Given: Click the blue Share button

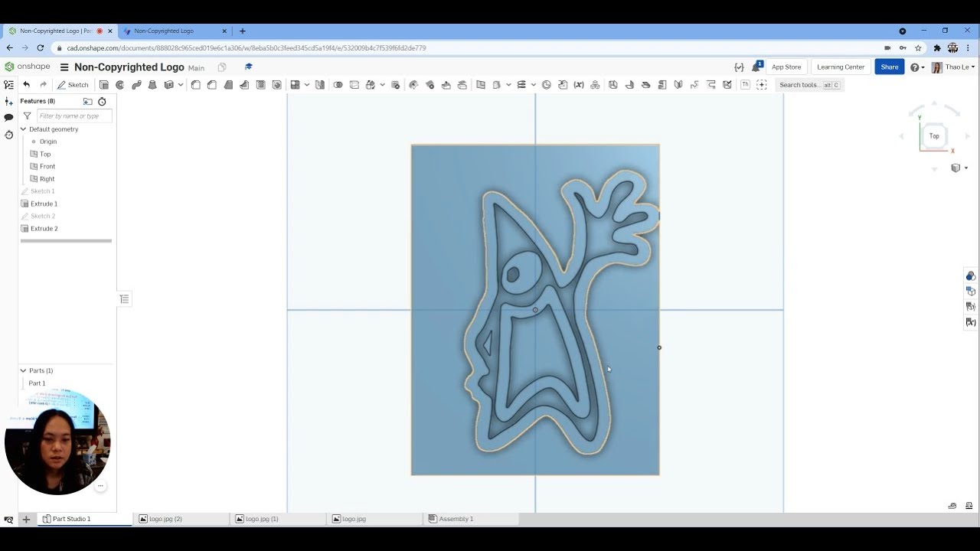Looking at the screenshot, I should click(x=890, y=67).
